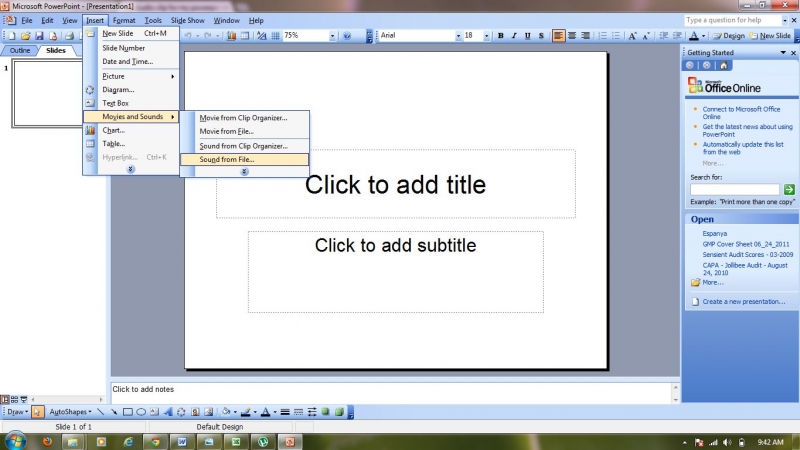Select the Oval drawing tool
Image resolution: width=800 pixels, height=450 pixels.
click(141, 411)
